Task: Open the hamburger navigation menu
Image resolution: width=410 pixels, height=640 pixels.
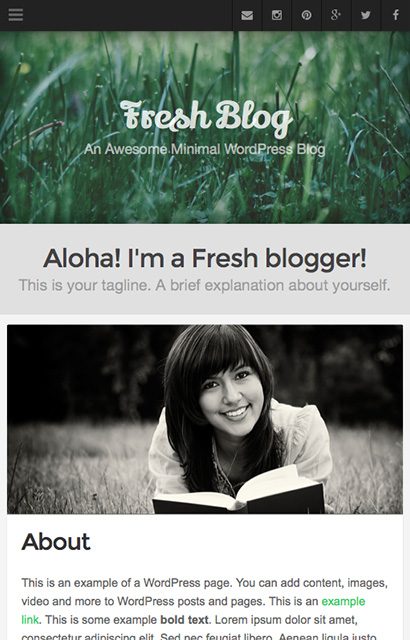Action: click(x=16, y=15)
